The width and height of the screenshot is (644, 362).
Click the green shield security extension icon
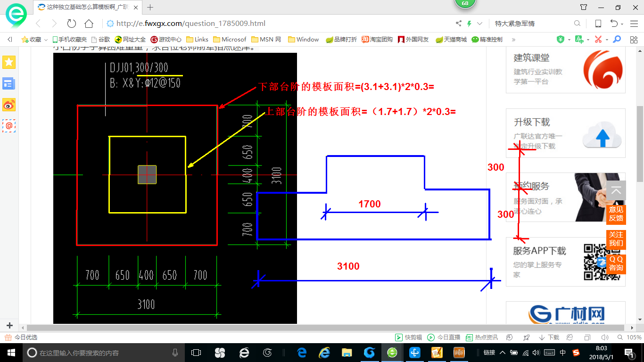click(561, 40)
